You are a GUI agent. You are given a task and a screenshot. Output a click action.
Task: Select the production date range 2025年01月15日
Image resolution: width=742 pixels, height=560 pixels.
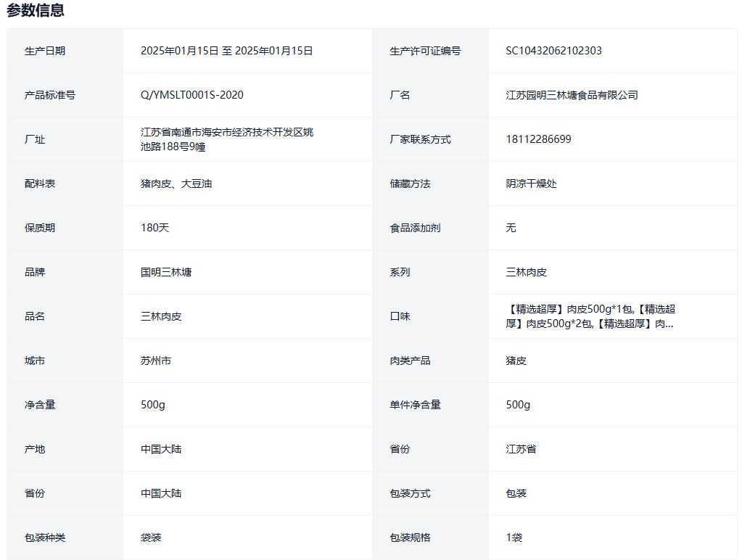(226, 51)
